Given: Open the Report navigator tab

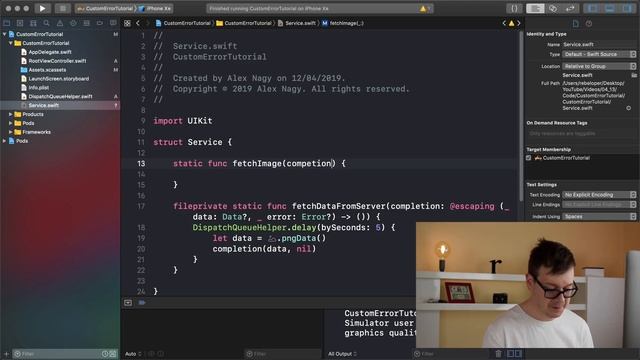Looking at the screenshot, I should (113, 23).
